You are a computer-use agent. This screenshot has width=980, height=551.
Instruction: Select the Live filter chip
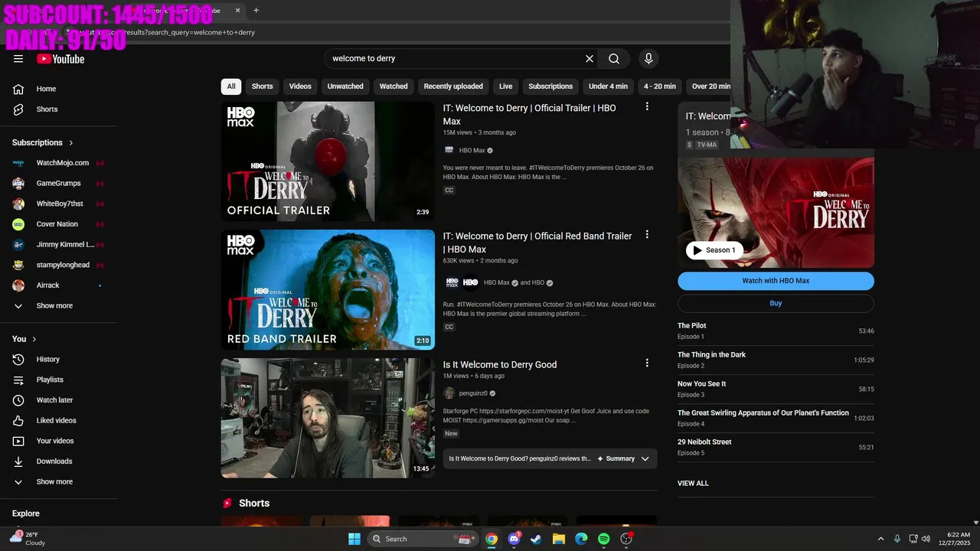click(x=506, y=86)
